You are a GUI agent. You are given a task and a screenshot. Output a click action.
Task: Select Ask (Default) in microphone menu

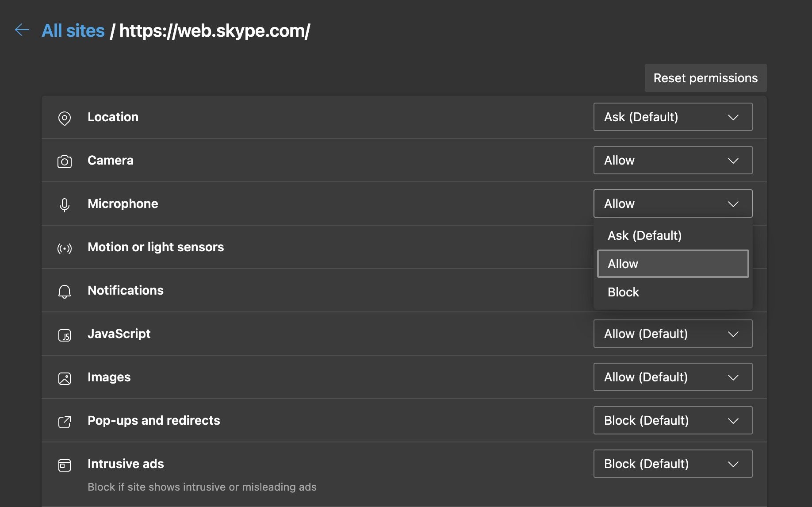tap(644, 235)
